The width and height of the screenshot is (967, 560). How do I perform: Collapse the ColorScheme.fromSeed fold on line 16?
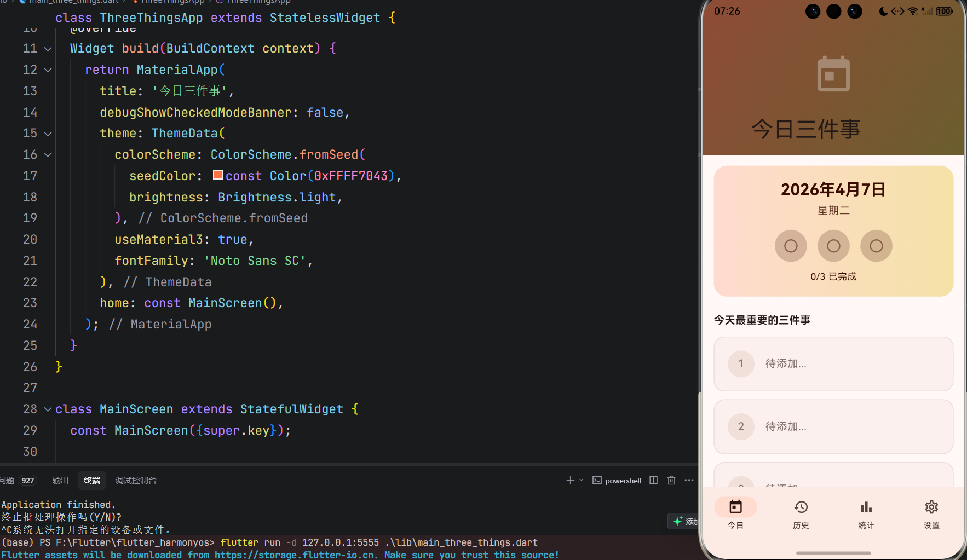click(48, 155)
